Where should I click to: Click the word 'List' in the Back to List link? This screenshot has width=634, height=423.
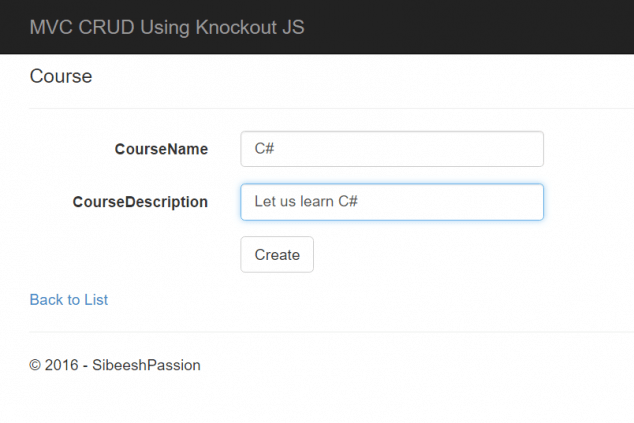[x=96, y=300]
